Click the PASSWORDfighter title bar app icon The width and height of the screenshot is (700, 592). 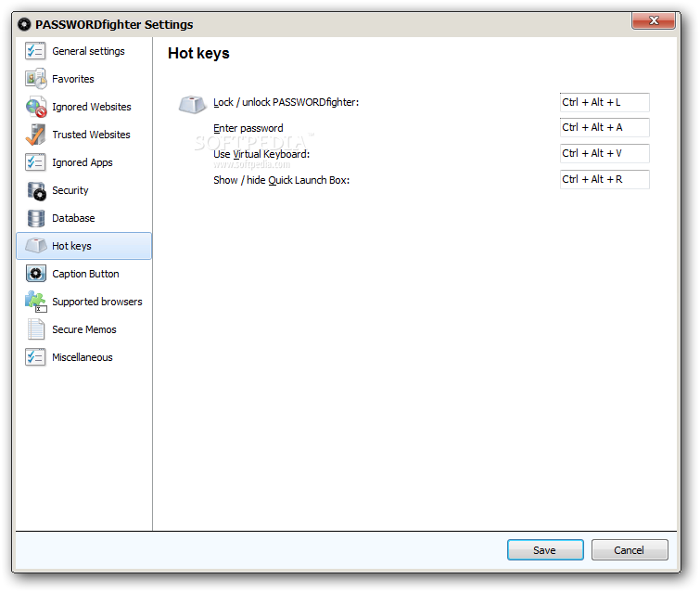click(x=24, y=24)
